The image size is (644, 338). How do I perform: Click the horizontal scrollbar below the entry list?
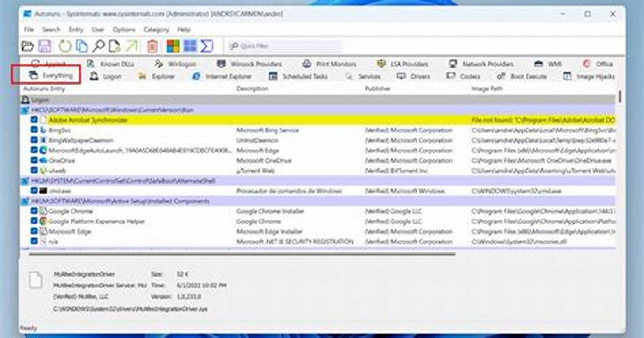point(242,254)
